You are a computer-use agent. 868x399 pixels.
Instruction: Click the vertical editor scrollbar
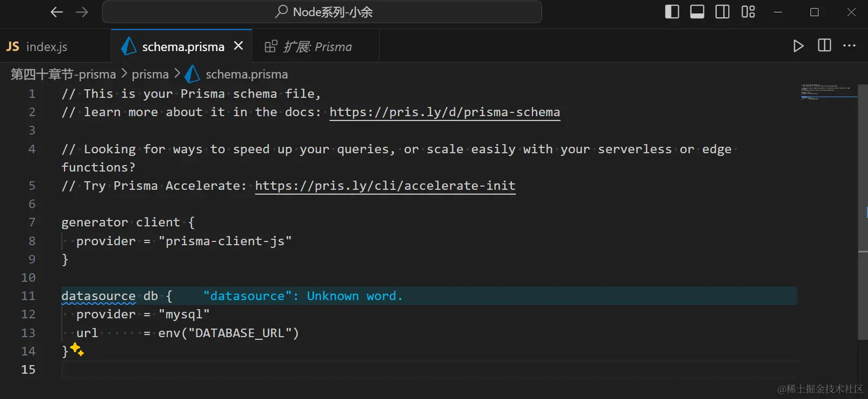863,212
